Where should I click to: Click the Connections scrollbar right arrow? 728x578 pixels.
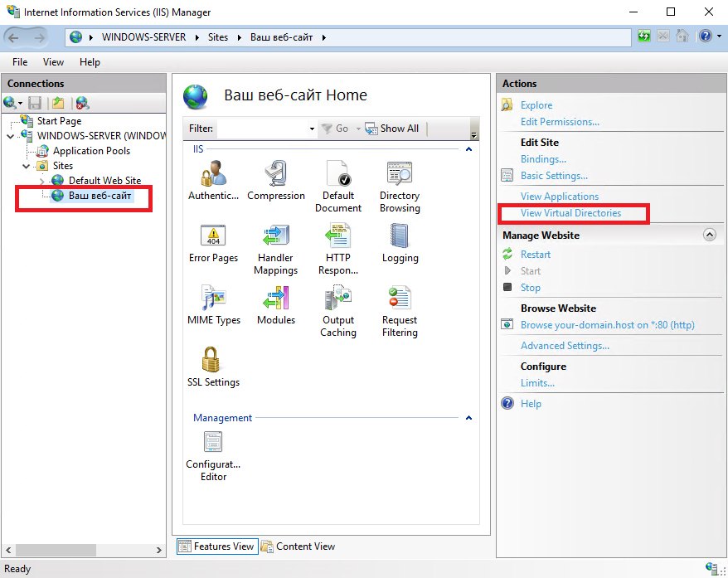[159, 550]
